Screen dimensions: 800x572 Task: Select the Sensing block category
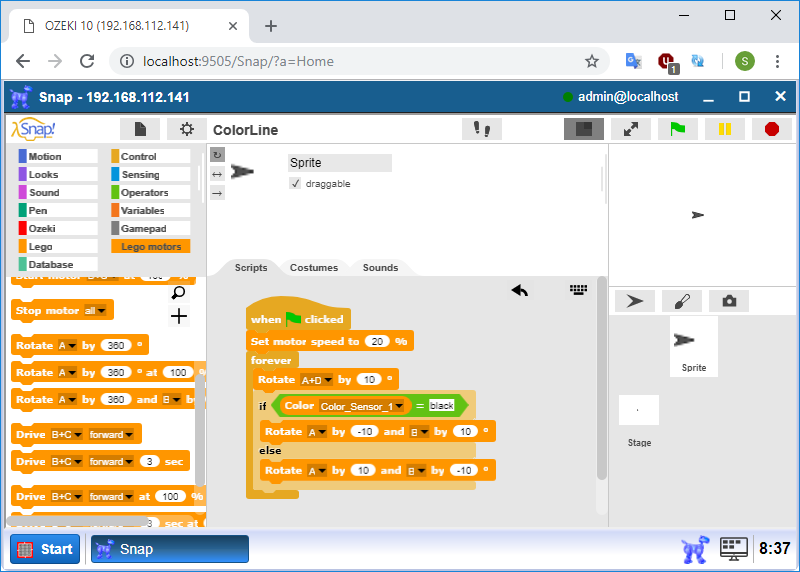[151, 175]
